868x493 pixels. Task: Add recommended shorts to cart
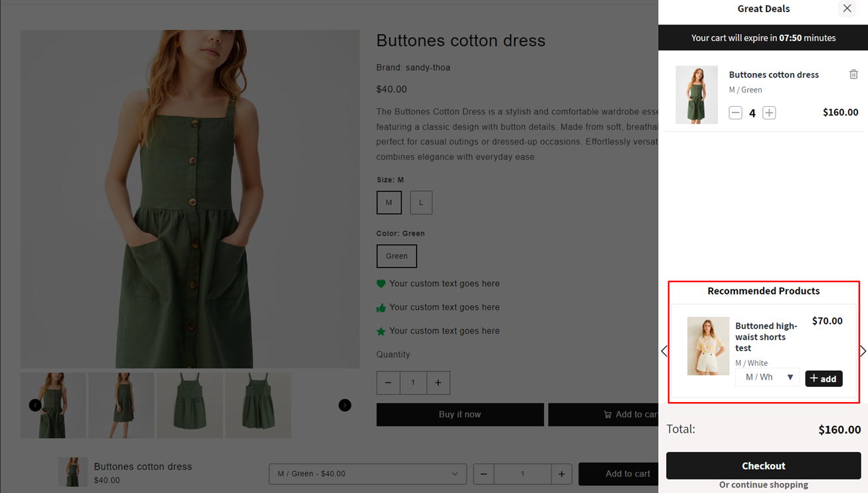824,378
